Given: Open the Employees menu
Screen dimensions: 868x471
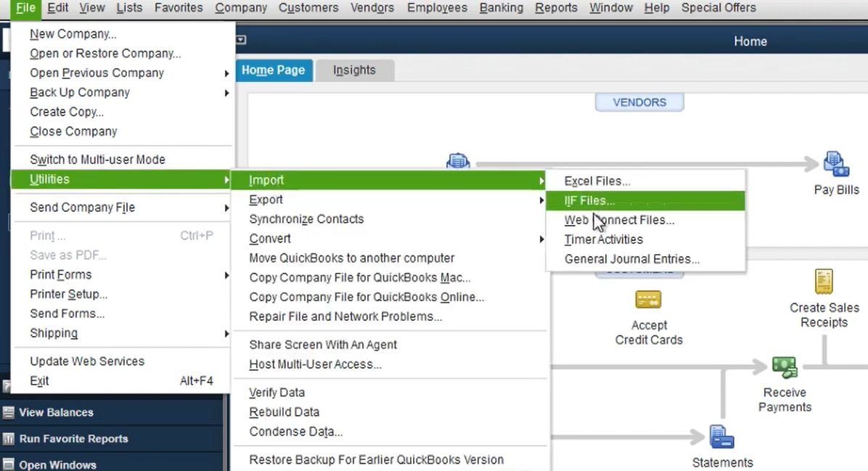Looking at the screenshot, I should coord(437,8).
